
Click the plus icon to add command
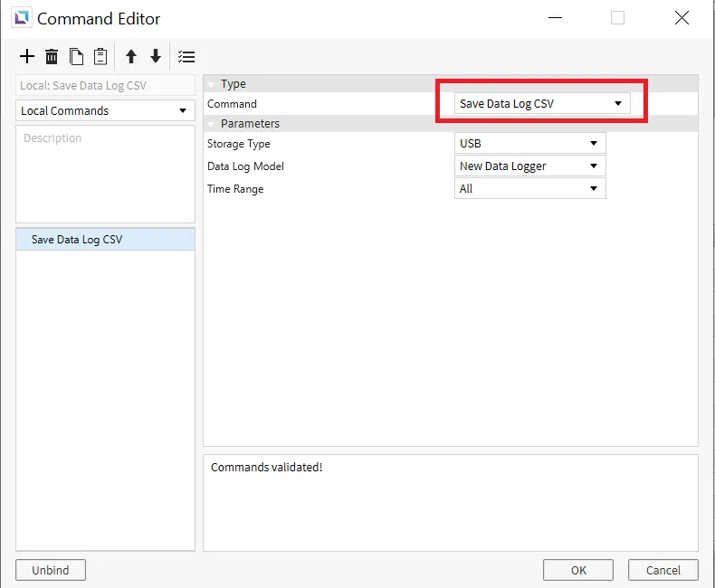(x=27, y=57)
